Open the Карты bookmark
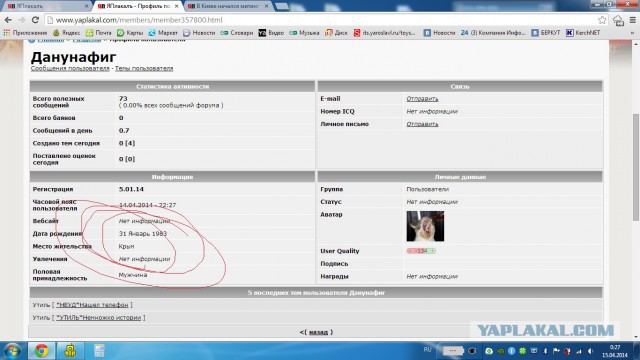 130,33
